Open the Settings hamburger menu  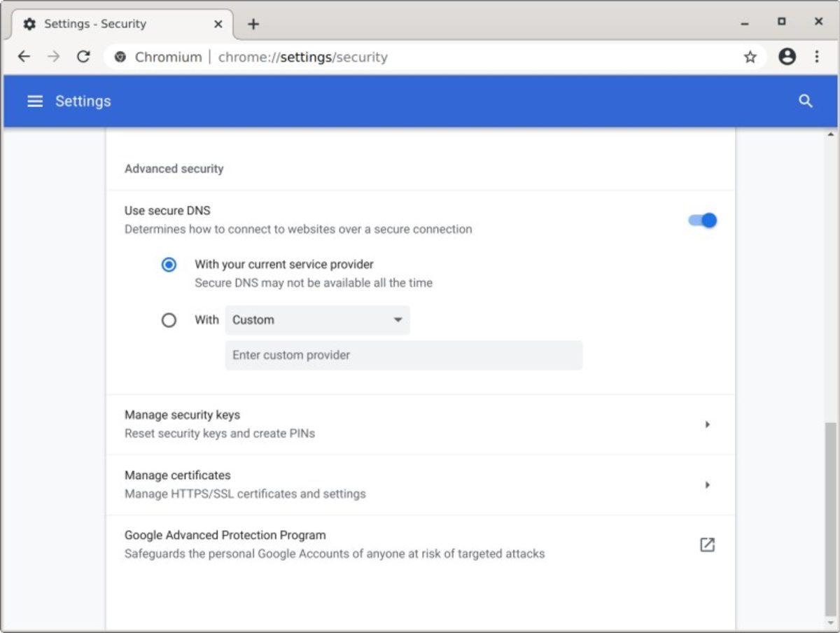[x=34, y=101]
